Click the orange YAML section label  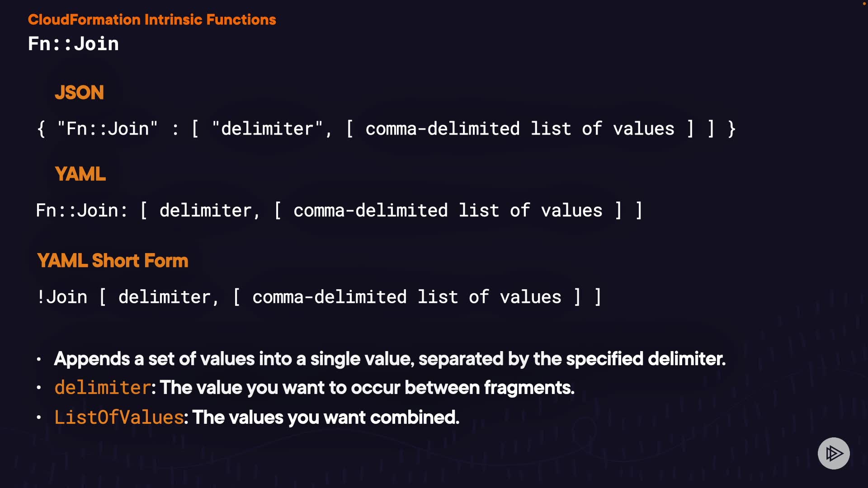80,174
